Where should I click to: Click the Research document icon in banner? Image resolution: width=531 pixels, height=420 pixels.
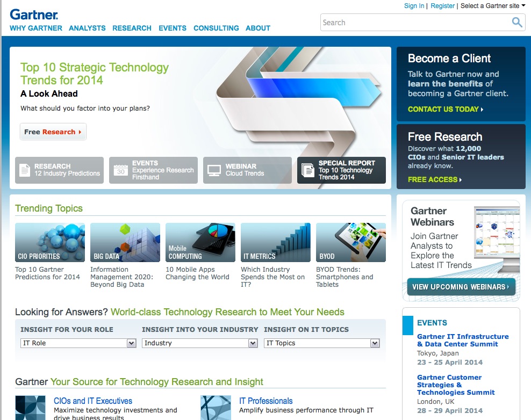click(x=25, y=170)
